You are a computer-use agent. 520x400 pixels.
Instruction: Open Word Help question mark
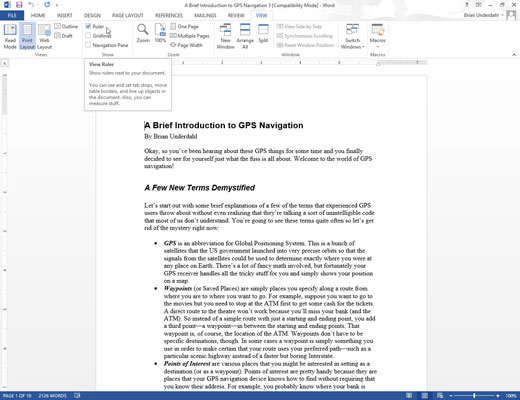[467, 5]
